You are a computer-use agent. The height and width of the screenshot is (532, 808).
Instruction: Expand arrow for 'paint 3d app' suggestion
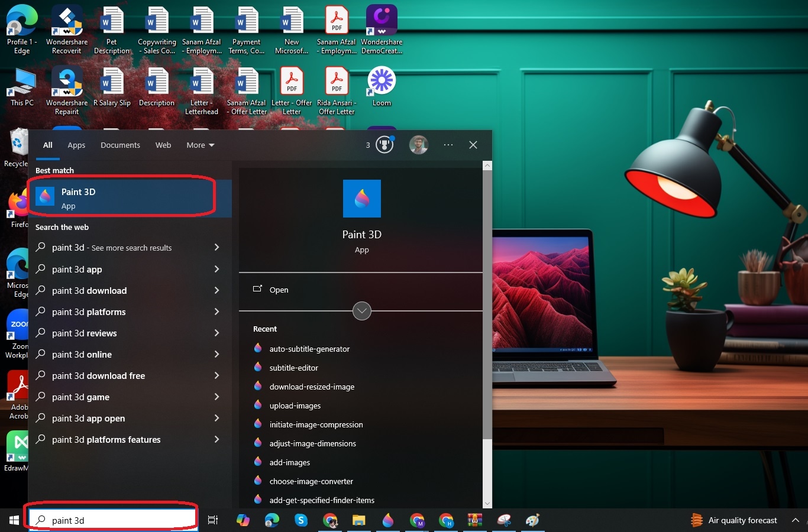tap(216, 269)
